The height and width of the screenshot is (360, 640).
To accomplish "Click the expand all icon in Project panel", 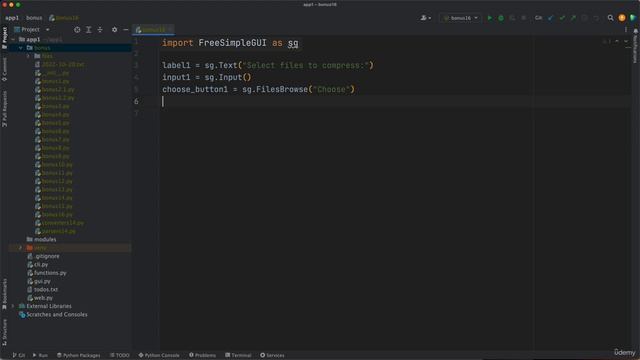I will [89, 29].
